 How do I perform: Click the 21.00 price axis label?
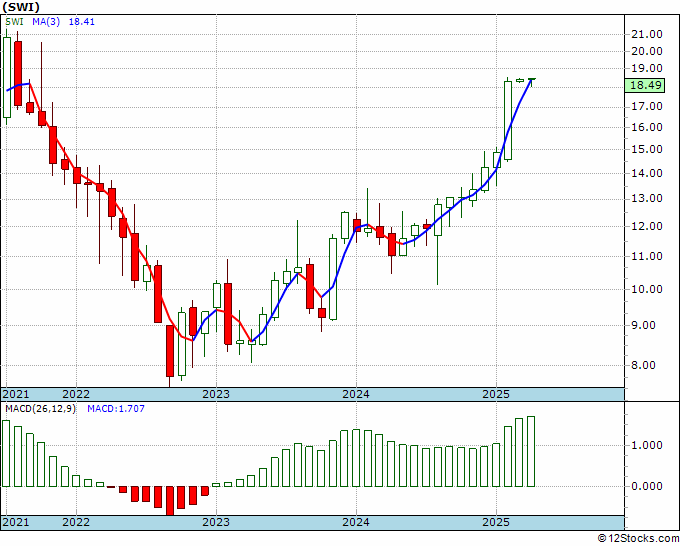pos(647,34)
